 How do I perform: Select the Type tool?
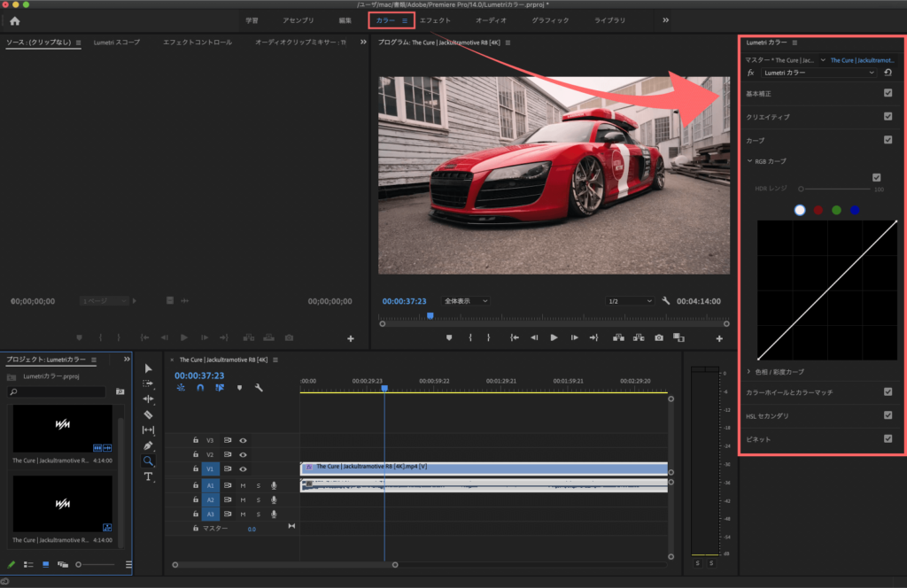pos(148,476)
